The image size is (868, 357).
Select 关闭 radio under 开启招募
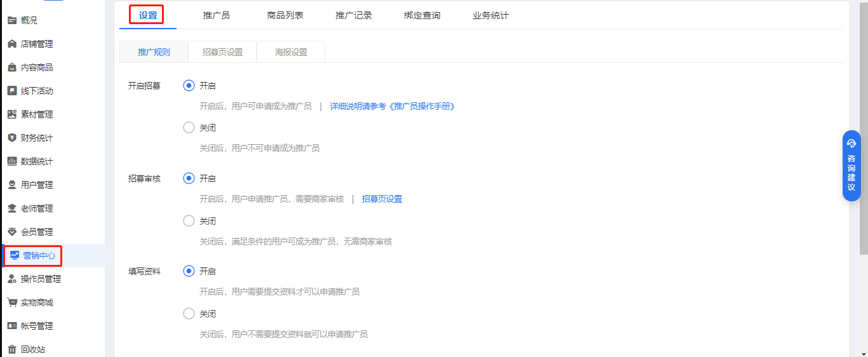tap(189, 128)
